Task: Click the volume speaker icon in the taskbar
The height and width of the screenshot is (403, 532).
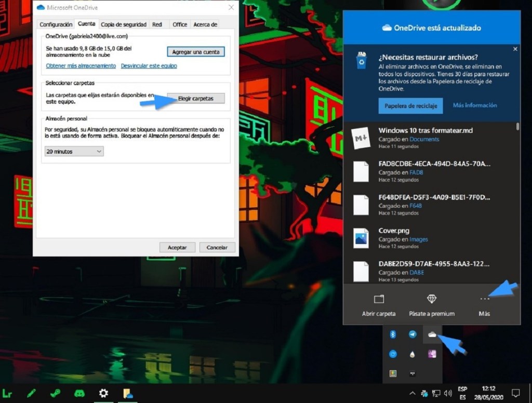Action: click(x=447, y=393)
